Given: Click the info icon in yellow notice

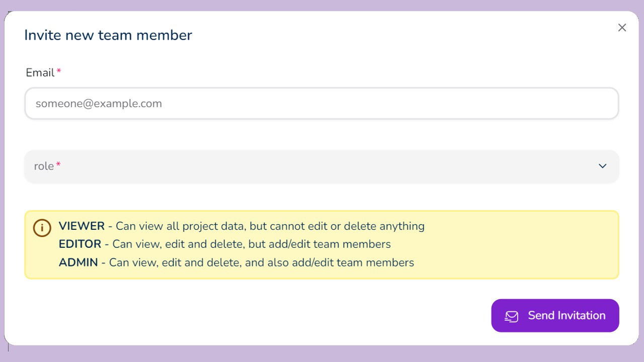Looking at the screenshot, I should click(42, 228).
